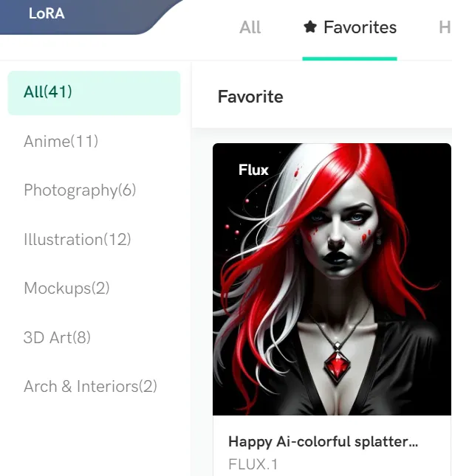Select the LoRA header tab

click(47, 14)
